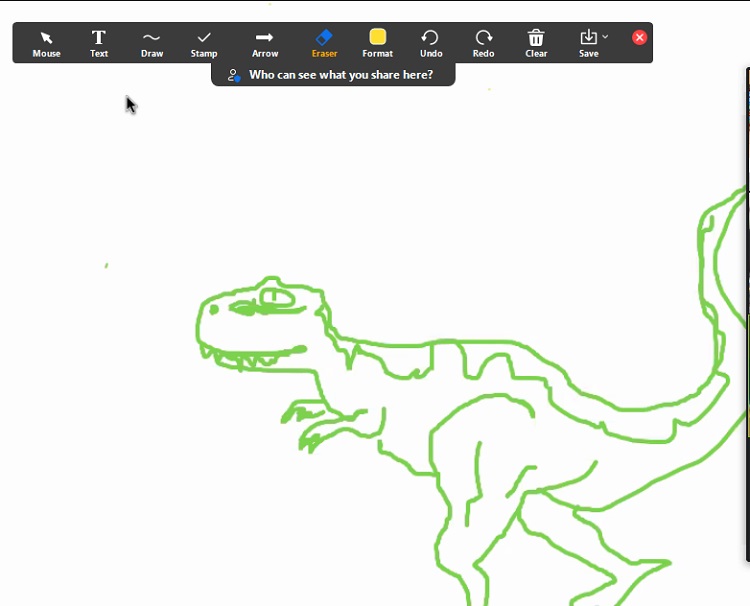
Task: Toggle the Eraser tool
Action: pyautogui.click(x=324, y=44)
